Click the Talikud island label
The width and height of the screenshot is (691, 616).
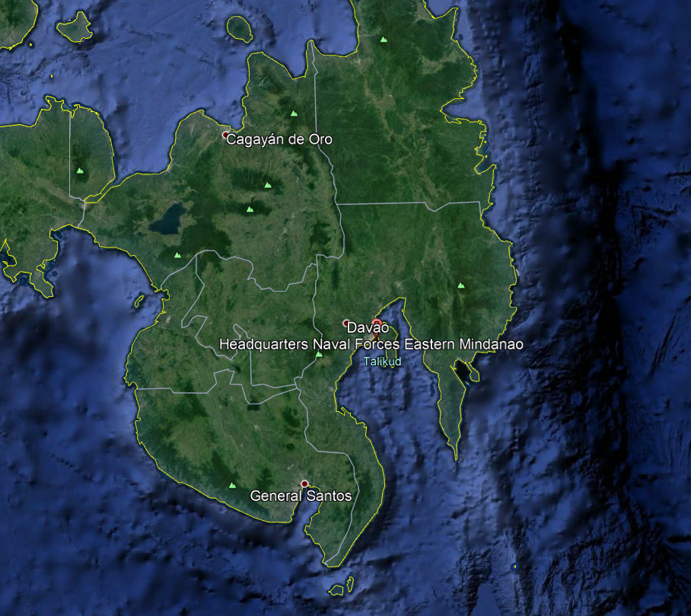(382, 362)
